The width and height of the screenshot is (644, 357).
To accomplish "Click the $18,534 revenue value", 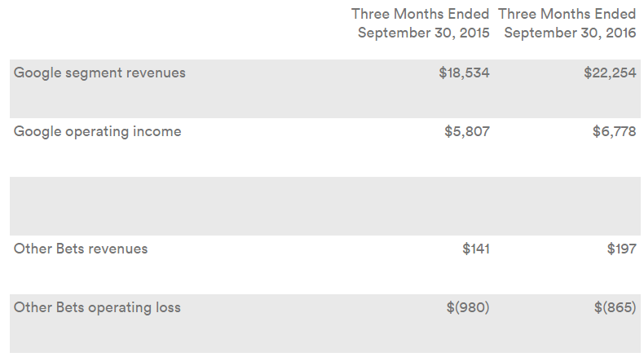I will click(x=464, y=73).
